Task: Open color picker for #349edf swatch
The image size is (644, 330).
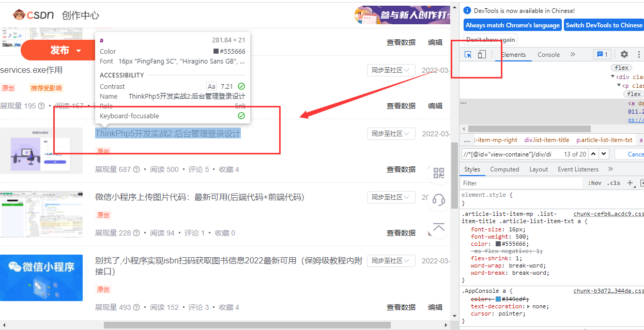Action: [x=498, y=299]
